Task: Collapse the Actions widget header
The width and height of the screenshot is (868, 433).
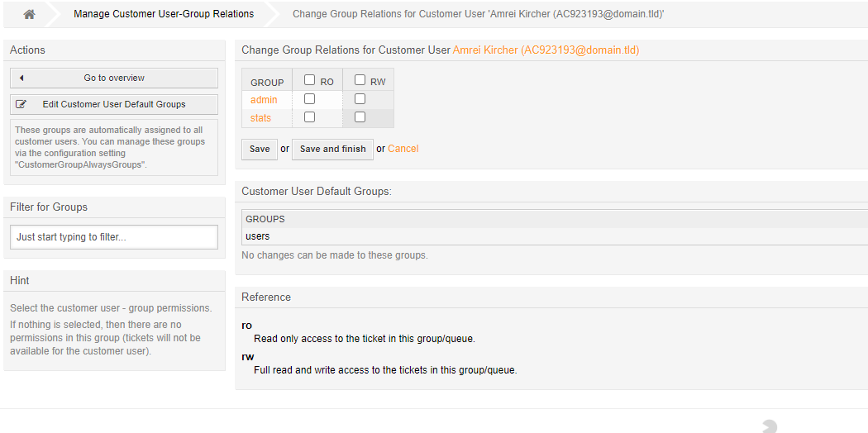Action: click(x=114, y=50)
